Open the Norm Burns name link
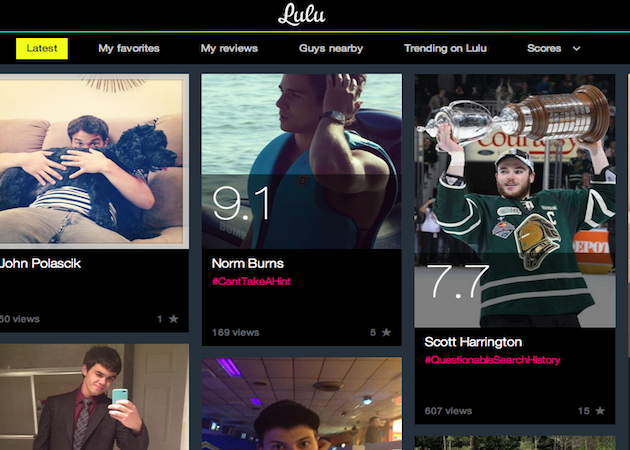 pyautogui.click(x=248, y=263)
